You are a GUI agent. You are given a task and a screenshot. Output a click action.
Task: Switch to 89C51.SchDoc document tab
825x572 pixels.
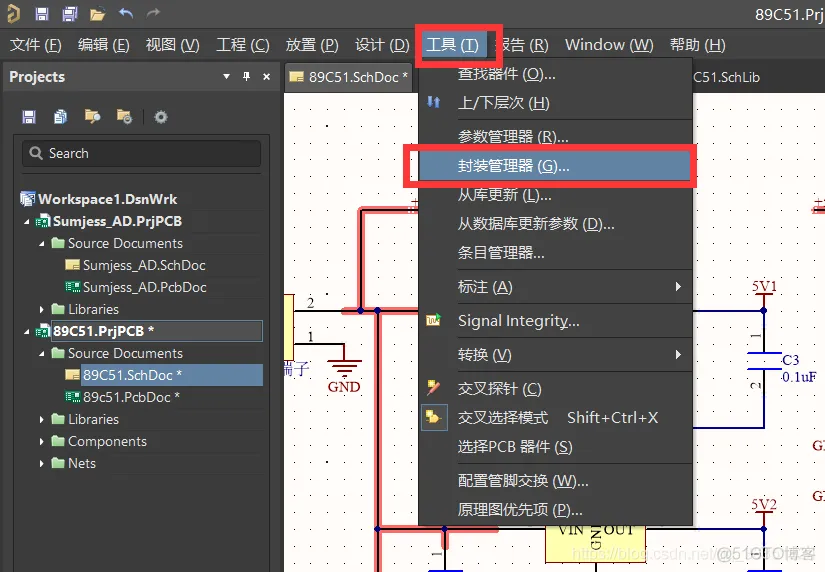point(348,77)
